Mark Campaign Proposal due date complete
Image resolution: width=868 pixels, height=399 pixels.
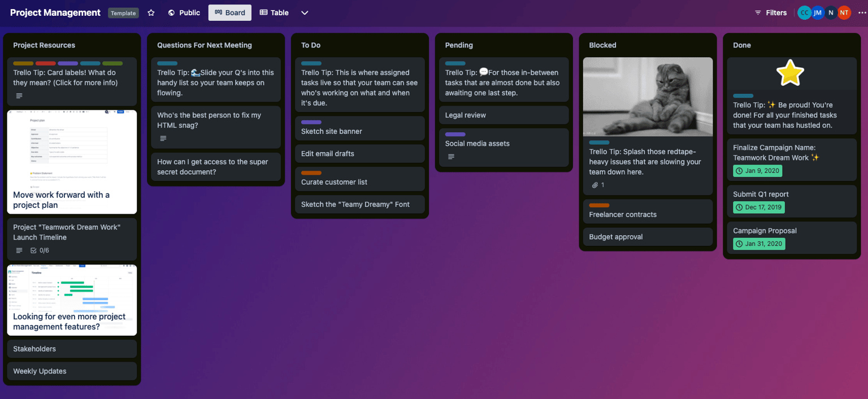coord(740,244)
